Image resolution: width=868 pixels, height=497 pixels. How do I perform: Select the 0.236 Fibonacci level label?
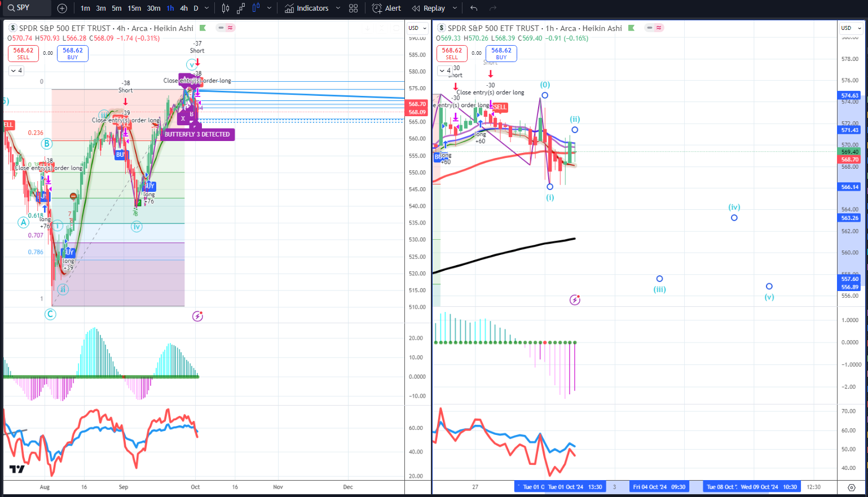[36, 133]
